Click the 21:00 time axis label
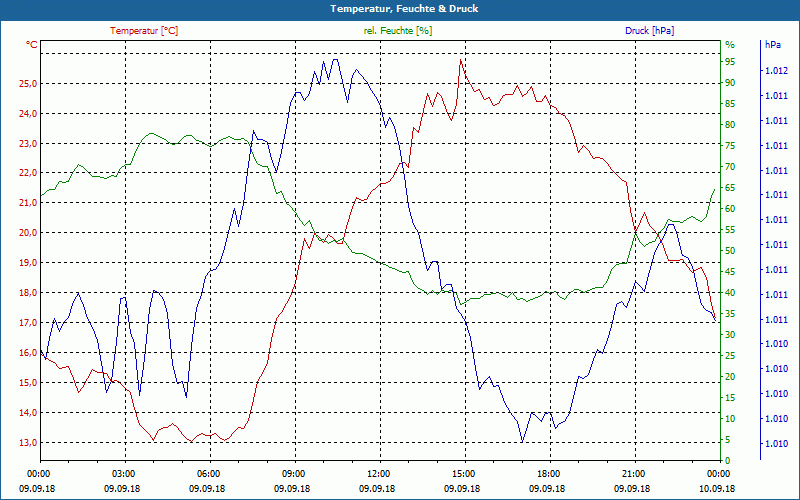800x500 pixels. click(x=633, y=473)
